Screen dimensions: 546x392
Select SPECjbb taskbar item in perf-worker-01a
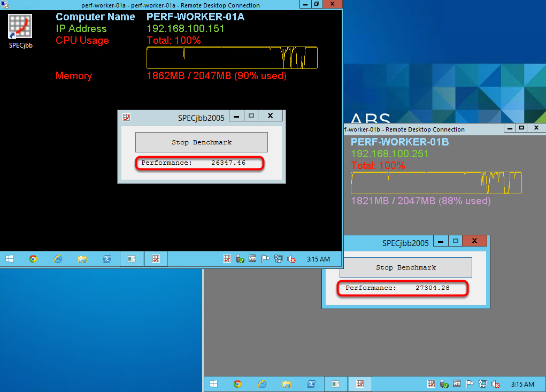(x=156, y=259)
